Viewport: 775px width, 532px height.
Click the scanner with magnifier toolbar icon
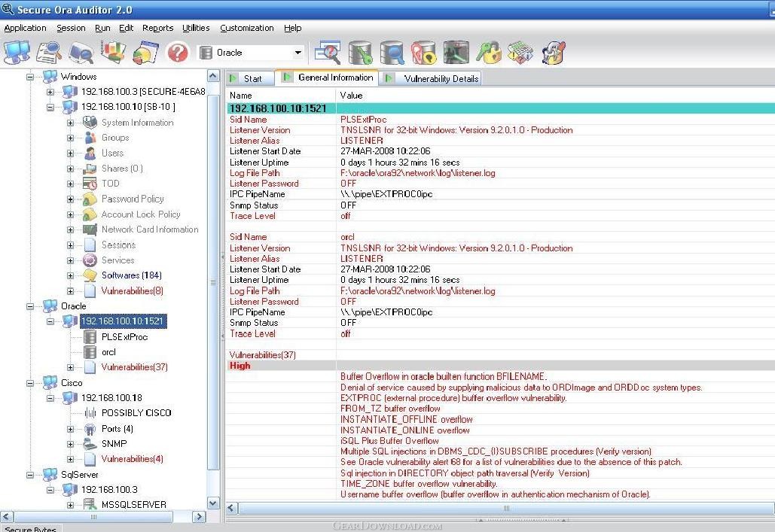81,53
